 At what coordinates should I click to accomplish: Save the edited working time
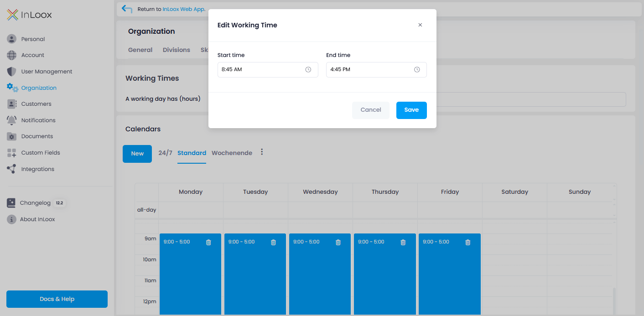[411, 110]
